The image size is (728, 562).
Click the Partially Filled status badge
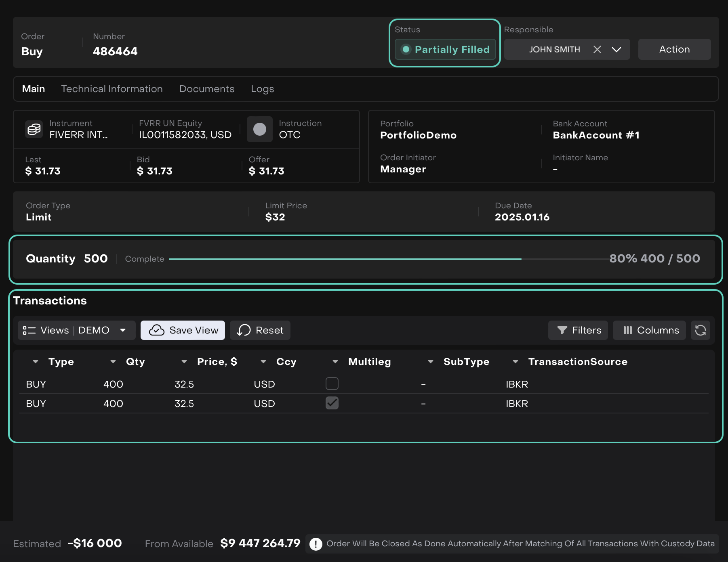[445, 49]
